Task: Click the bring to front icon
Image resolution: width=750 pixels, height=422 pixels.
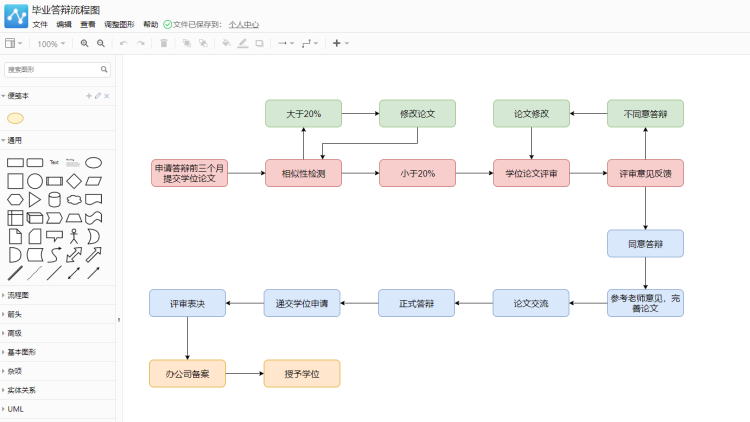Action: (x=187, y=44)
